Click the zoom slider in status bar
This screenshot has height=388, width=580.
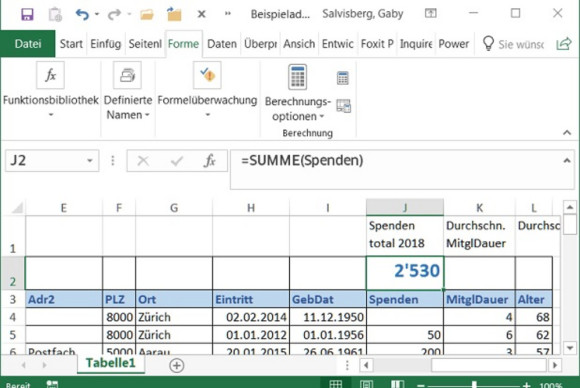(474, 385)
